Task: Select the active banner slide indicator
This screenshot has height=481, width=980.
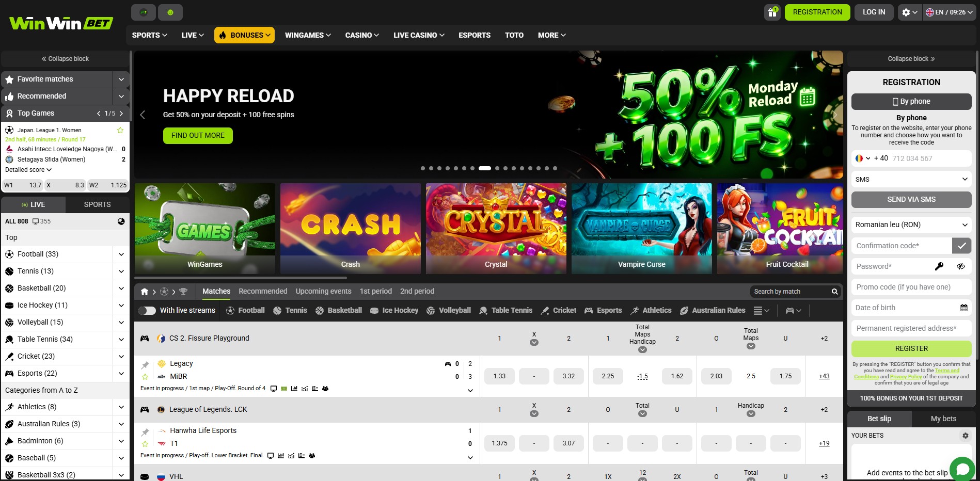Action: [484, 168]
